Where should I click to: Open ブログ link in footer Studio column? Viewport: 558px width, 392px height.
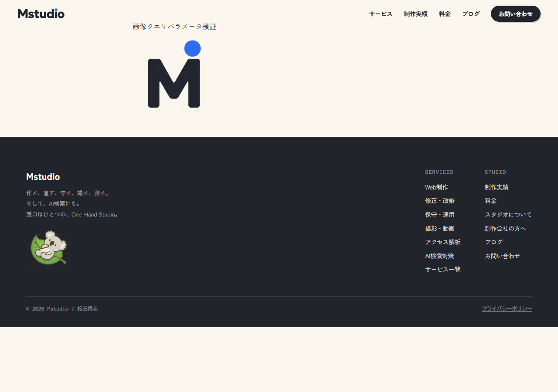click(494, 242)
